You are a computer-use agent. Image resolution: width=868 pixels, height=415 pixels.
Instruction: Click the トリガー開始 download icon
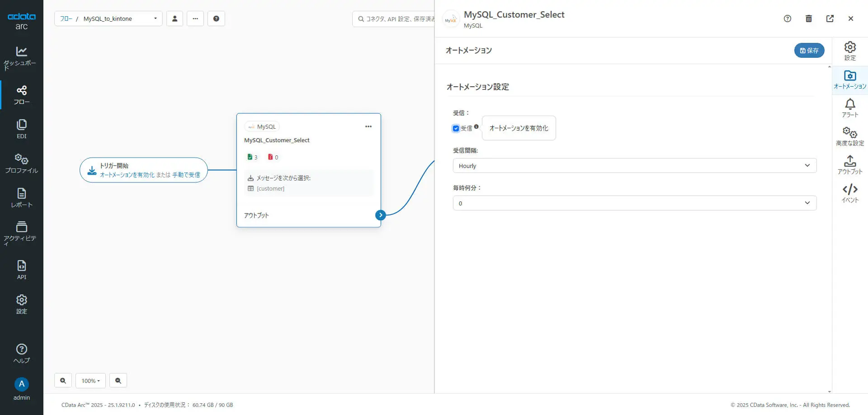coord(92,170)
